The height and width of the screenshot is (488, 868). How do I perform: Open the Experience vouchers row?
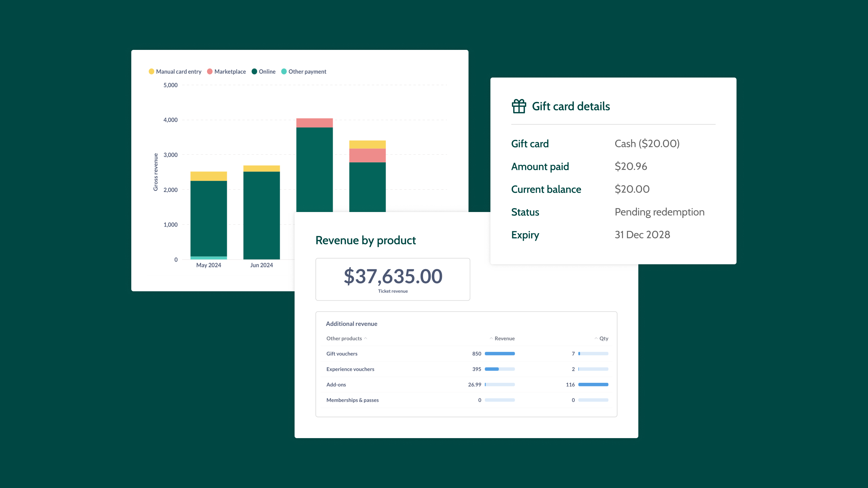467,369
